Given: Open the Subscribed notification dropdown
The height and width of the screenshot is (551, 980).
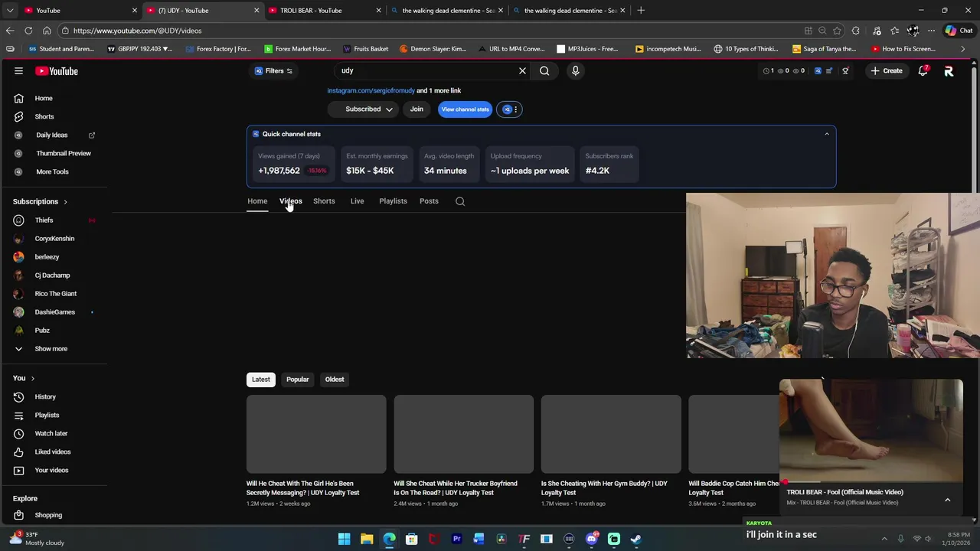Looking at the screenshot, I should click(362, 109).
